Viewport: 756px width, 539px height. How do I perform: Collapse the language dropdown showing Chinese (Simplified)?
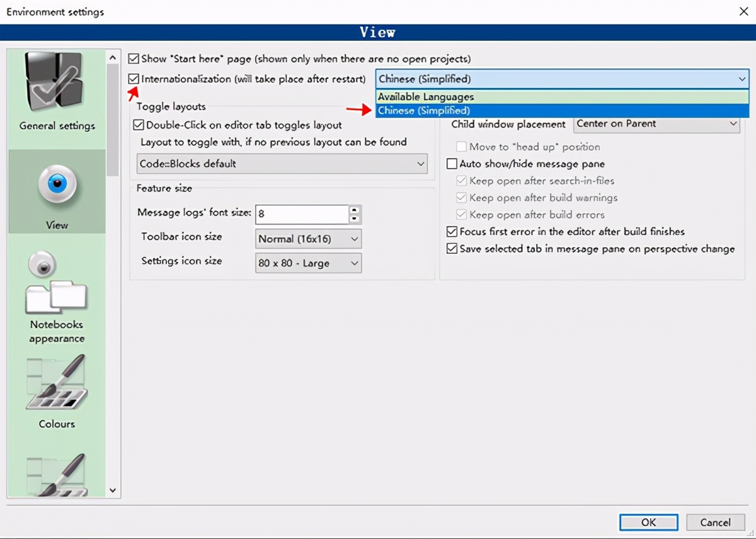(x=562, y=79)
